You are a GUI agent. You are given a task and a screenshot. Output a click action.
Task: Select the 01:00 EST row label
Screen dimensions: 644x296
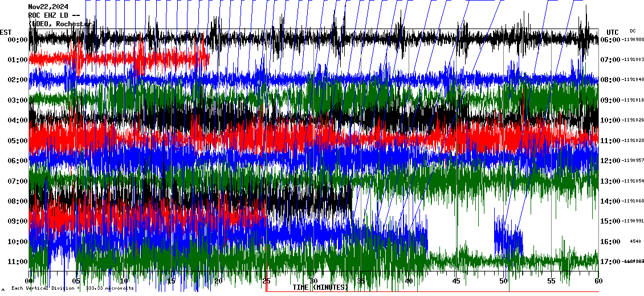point(17,60)
